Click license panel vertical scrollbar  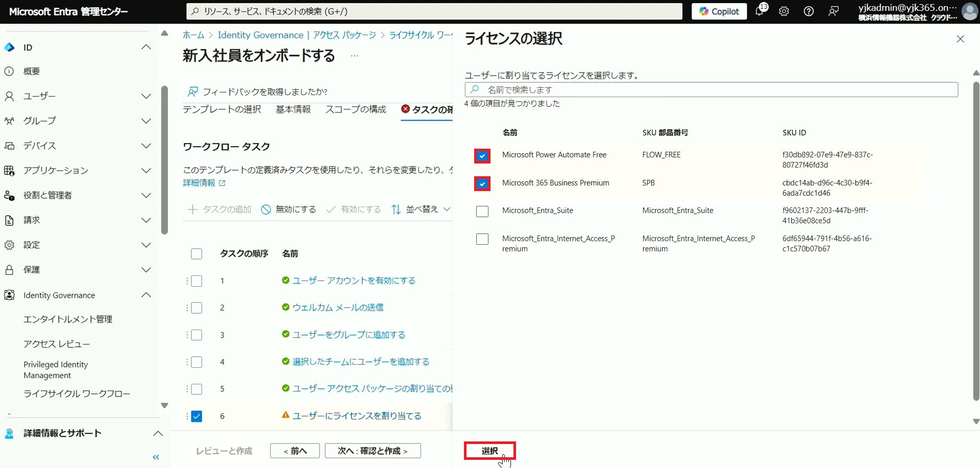976,240
